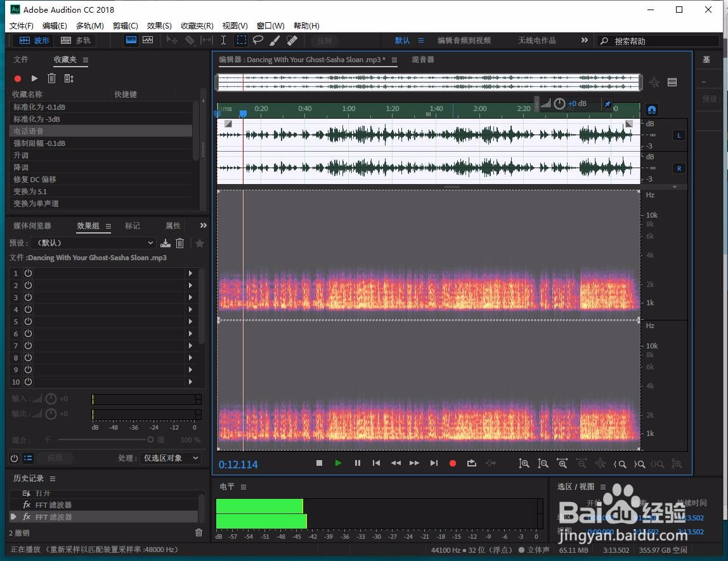Select the Paintbrush Selection tool

275,41
